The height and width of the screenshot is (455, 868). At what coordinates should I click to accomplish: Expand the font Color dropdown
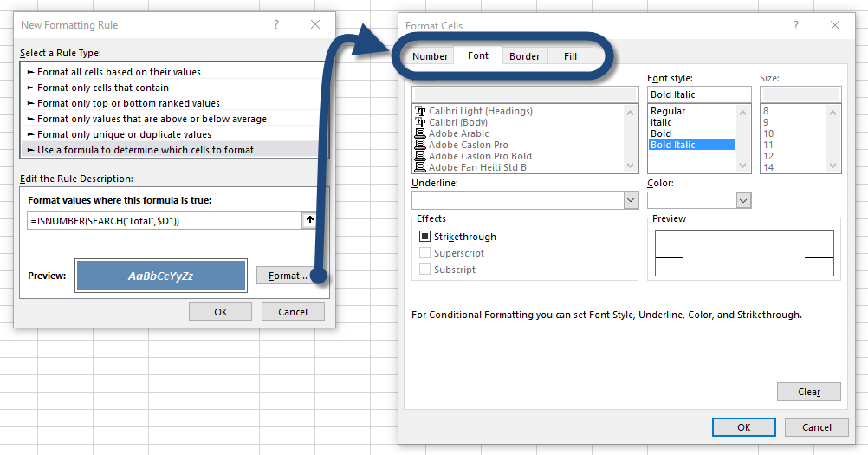point(742,200)
